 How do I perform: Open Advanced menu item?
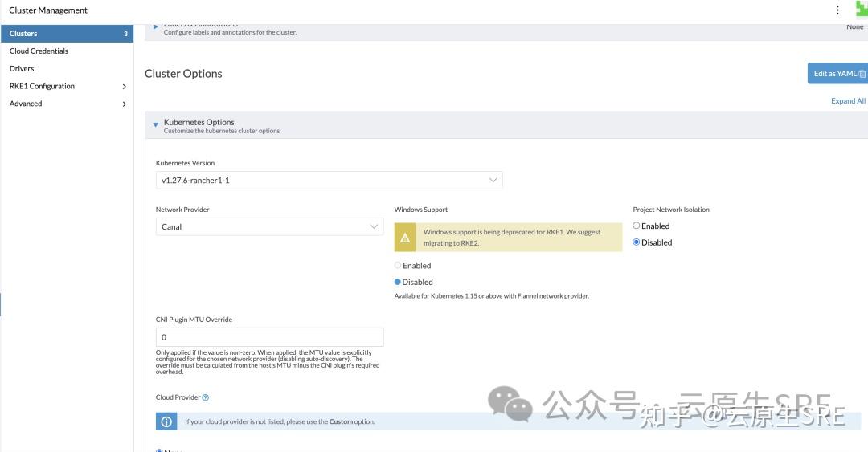pos(26,104)
